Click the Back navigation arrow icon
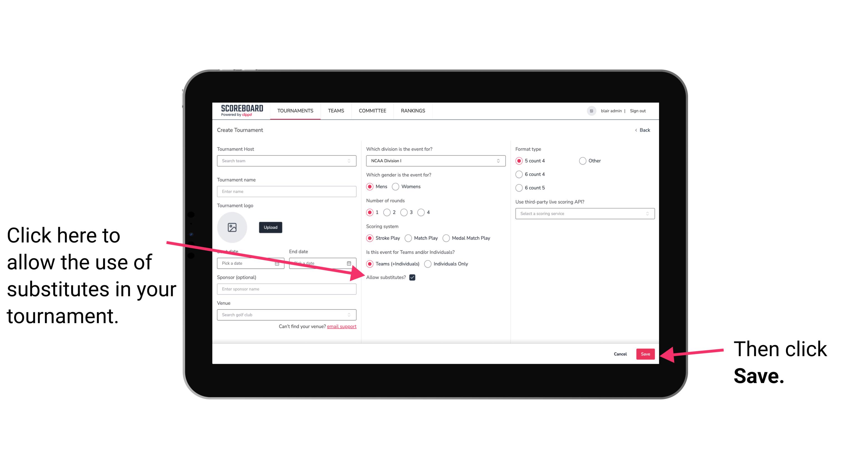The height and width of the screenshot is (467, 868). pyautogui.click(x=637, y=129)
